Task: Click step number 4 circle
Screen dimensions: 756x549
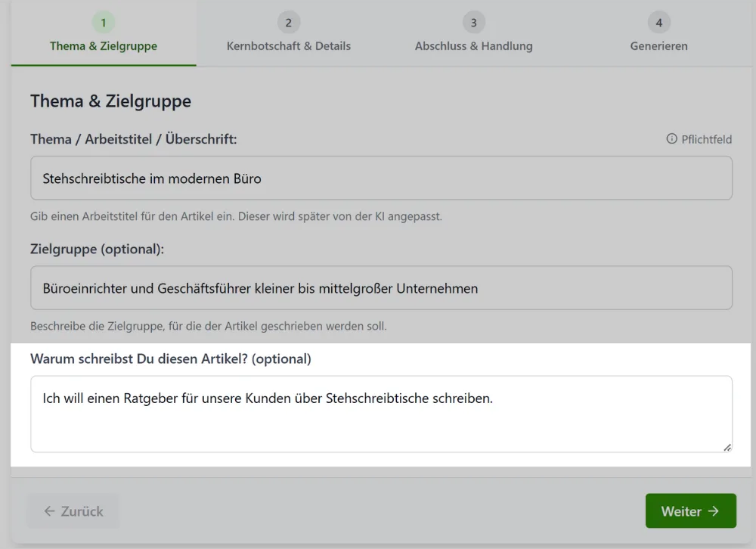Action: tap(658, 23)
